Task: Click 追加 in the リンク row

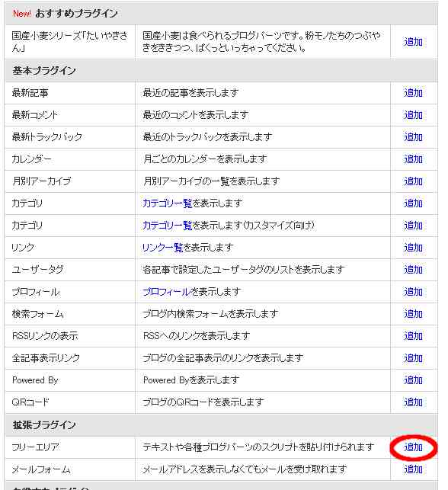Action: pos(413,248)
